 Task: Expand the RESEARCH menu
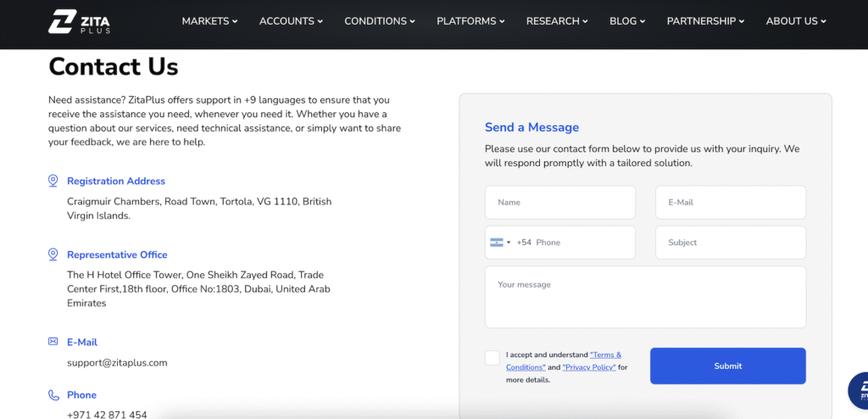point(557,21)
